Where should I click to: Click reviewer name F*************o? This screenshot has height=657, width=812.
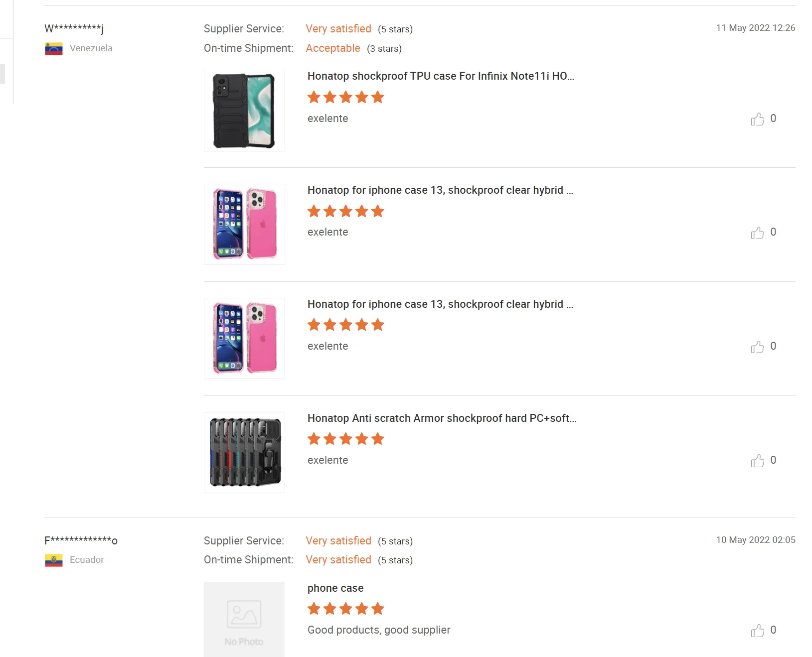[81, 540]
